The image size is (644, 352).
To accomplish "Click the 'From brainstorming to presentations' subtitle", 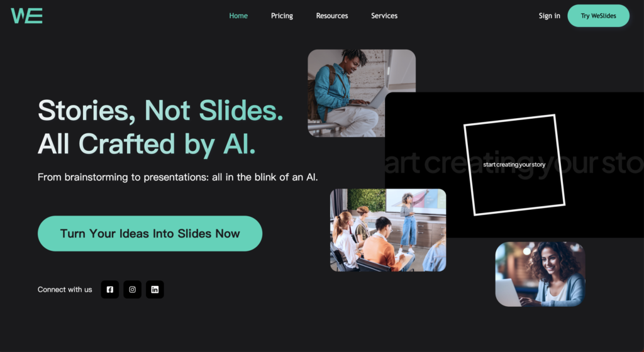I will (x=178, y=177).
